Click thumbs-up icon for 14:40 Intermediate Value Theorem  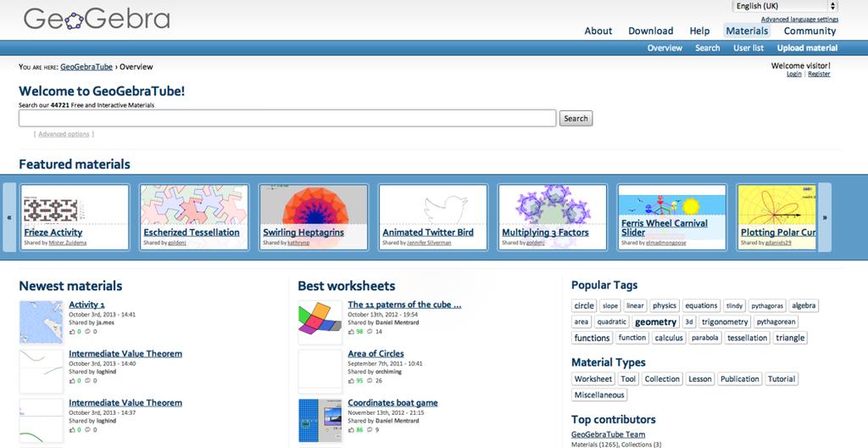pyautogui.click(x=72, y=381)
